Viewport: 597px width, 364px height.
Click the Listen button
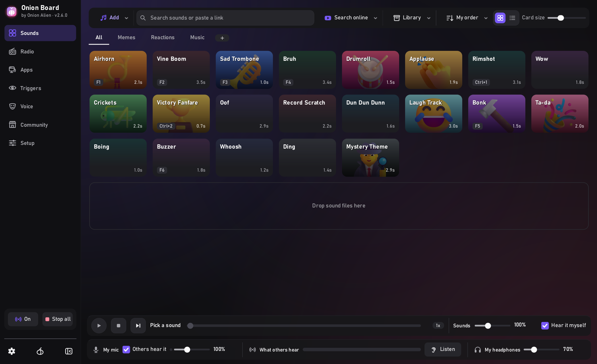[x=443, y=350]
